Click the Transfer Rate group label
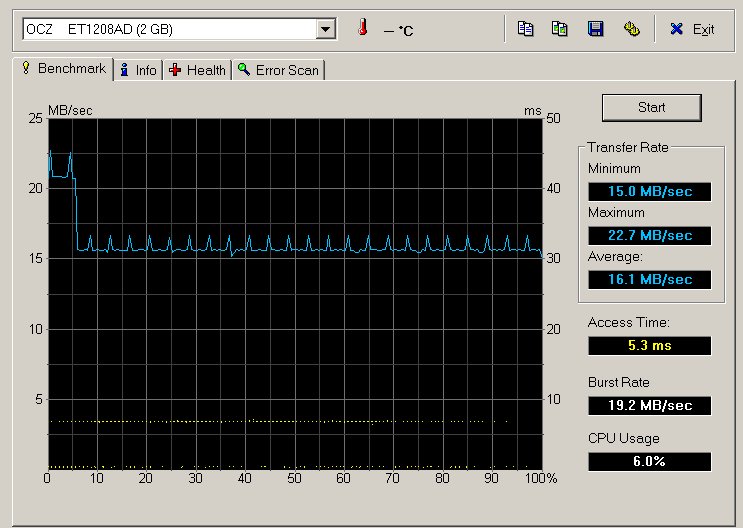743x528 pixels. point(628,147)
